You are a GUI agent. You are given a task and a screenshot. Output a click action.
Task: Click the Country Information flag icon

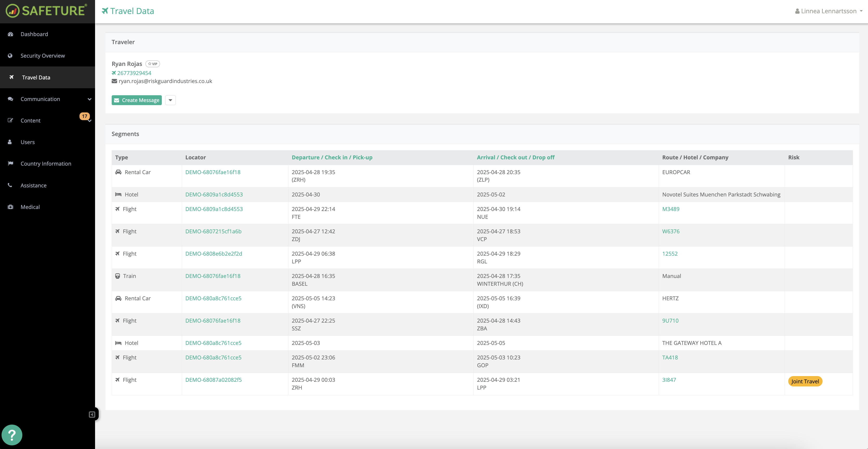coord(10,163)
